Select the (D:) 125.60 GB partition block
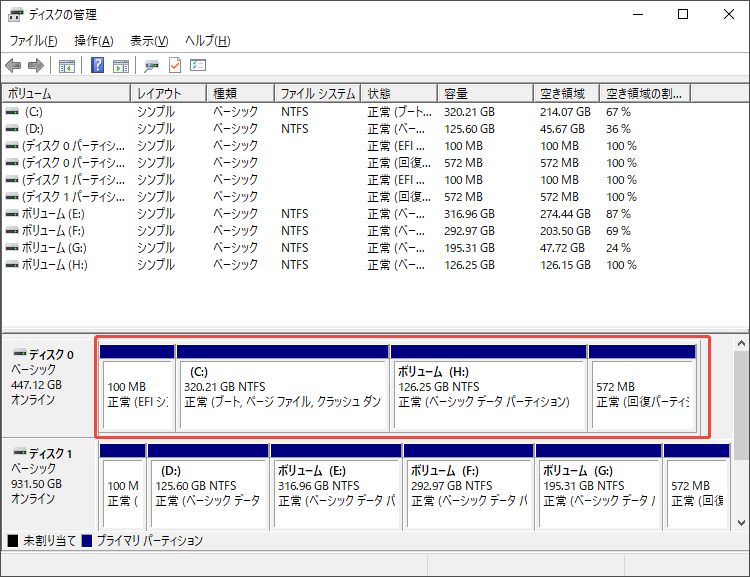The height and width of the screenshot is (577, 750). point(208,486)
